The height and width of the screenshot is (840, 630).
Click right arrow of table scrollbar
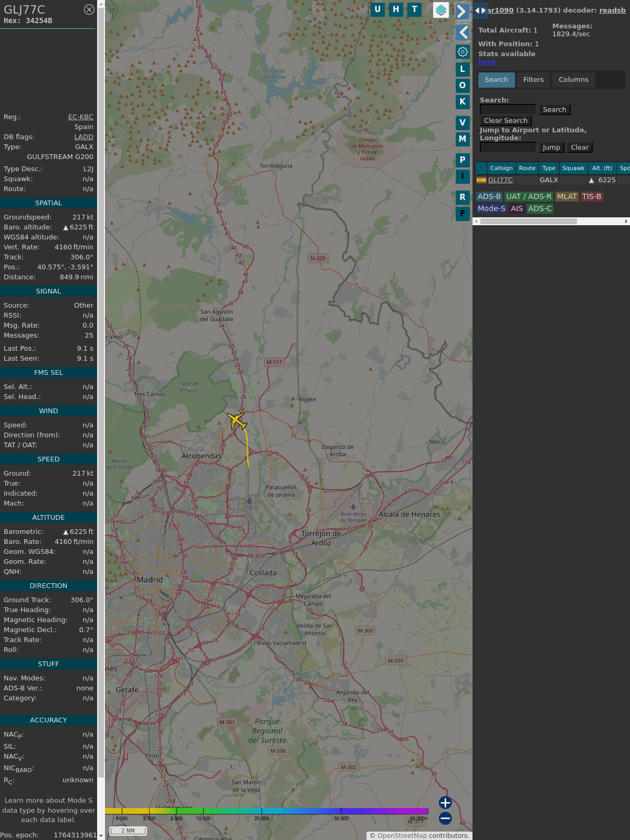(x=626, y=222)
